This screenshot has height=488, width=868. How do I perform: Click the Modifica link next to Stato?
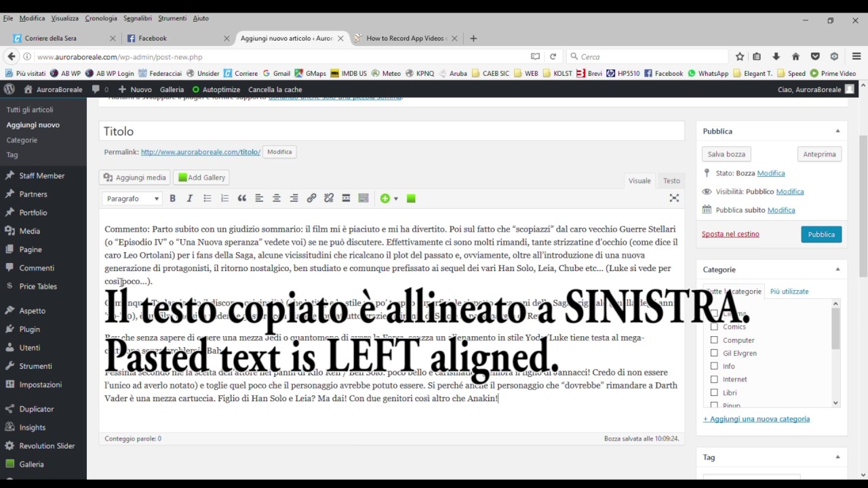point(771,173)
